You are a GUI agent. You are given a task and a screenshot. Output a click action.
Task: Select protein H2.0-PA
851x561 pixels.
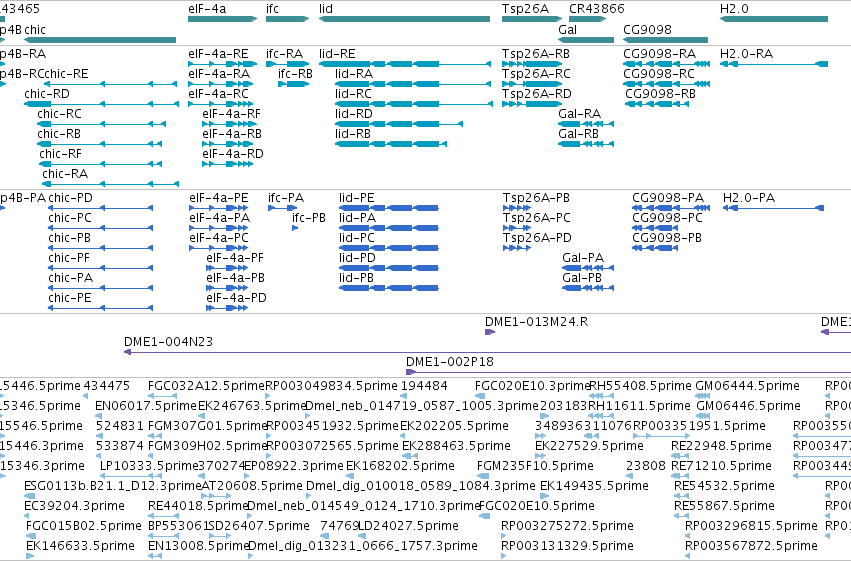773,208
